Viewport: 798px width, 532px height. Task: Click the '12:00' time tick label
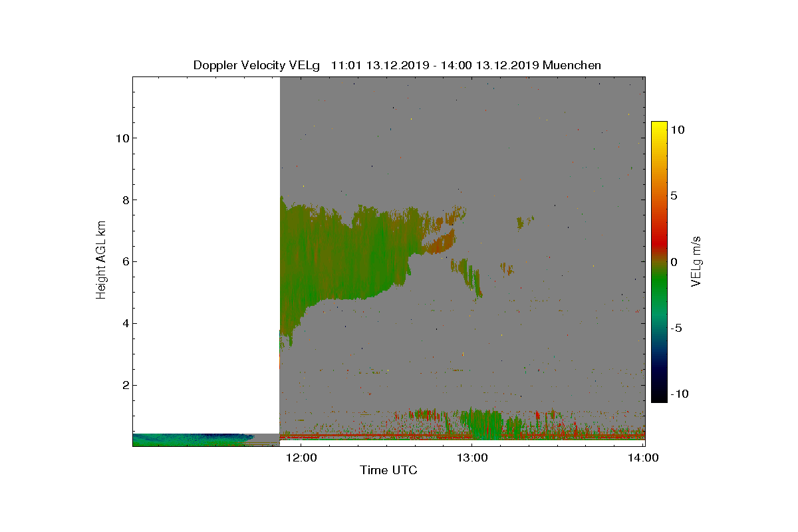click(302, 458)
